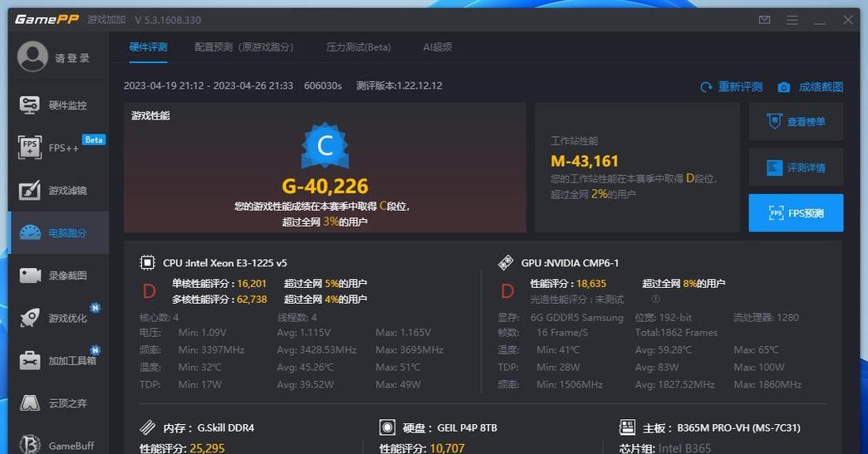Click the info icon under GPU rating
The height and width of the screenshot is (454, 868).
coord(655,299)
